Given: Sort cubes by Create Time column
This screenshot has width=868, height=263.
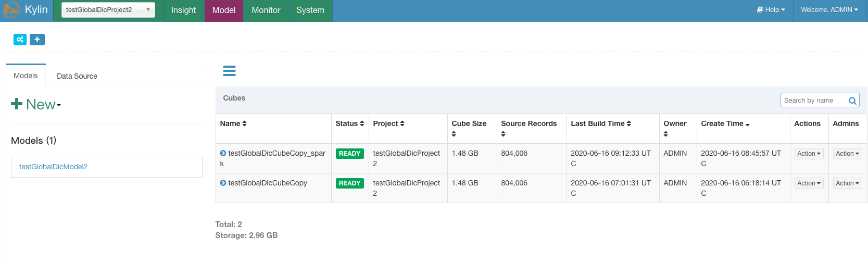Looking at the screenshot, I should (725, 123).
